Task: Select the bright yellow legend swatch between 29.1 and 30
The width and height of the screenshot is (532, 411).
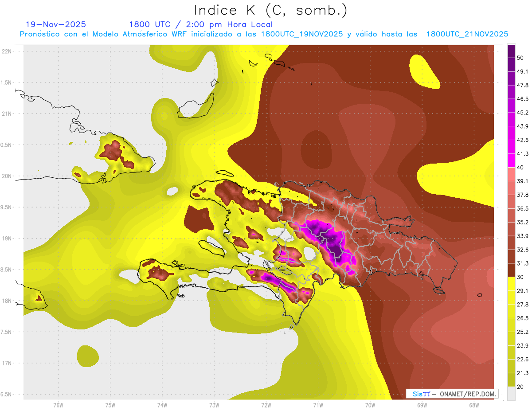Action: (511, 284)
